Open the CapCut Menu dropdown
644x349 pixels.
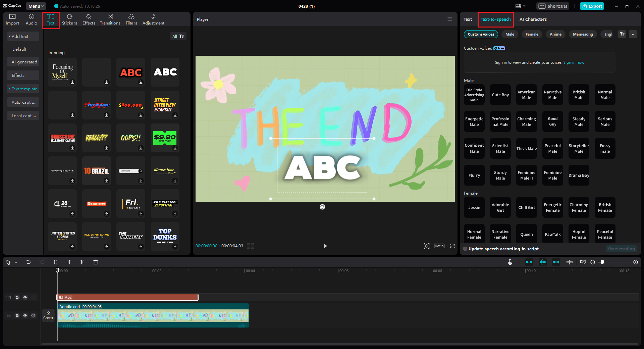click(x=36, y=6)
